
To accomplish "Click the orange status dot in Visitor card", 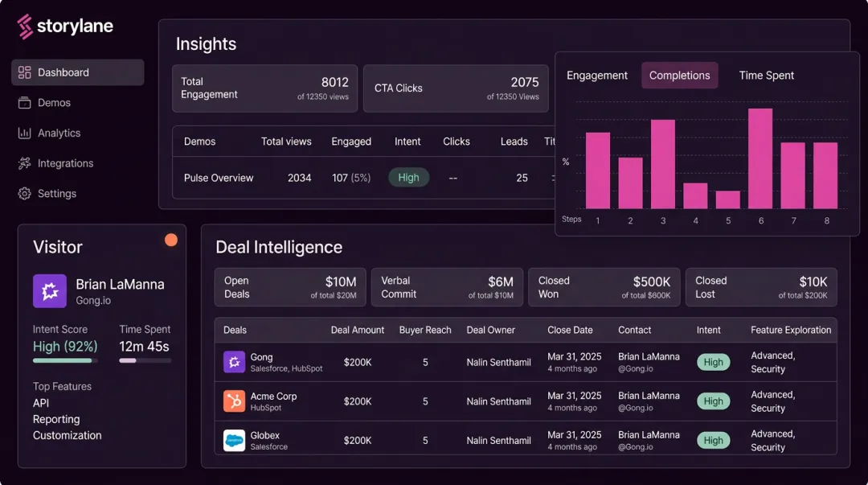I will (171, 240).
